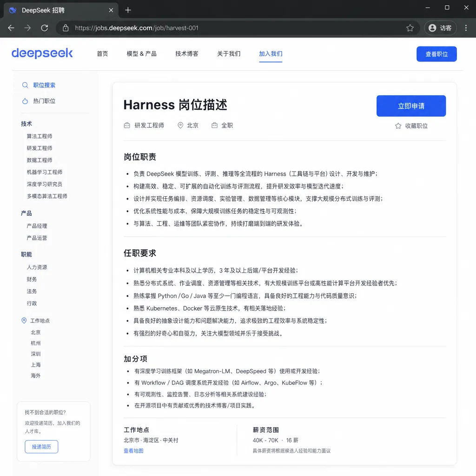The image size is (476, 476).
Task: Click the 职位搜索 sidebar link
Action: click(44, 85)
